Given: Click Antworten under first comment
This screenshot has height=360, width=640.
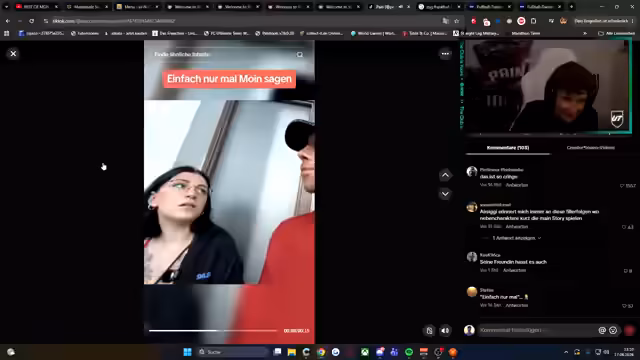Looking at the screenshot, I should (517, 185).
